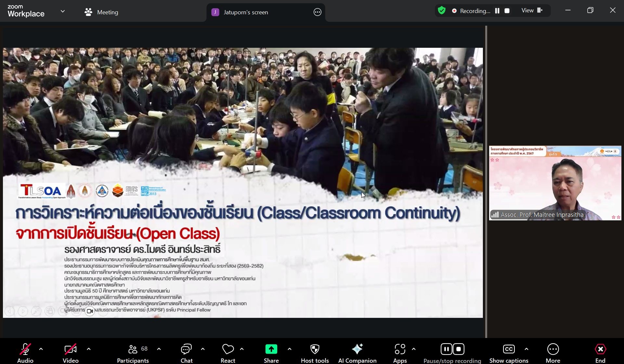
Task: Select the Jatuporn's screen tab
Action: click(246, 12)
